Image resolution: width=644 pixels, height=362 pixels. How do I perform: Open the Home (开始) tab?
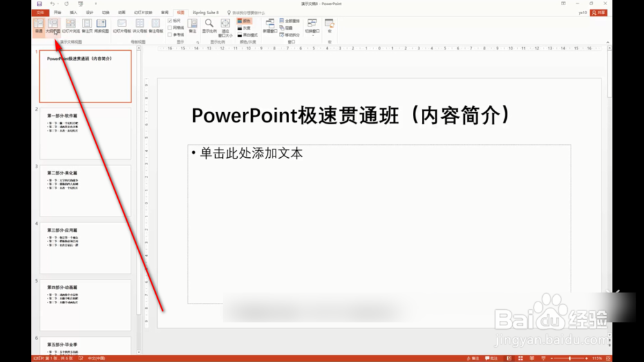(x=57, y=13)
